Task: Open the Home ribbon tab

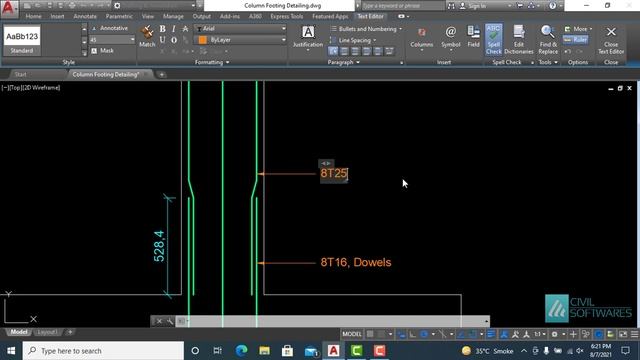Action: [33, 16]
